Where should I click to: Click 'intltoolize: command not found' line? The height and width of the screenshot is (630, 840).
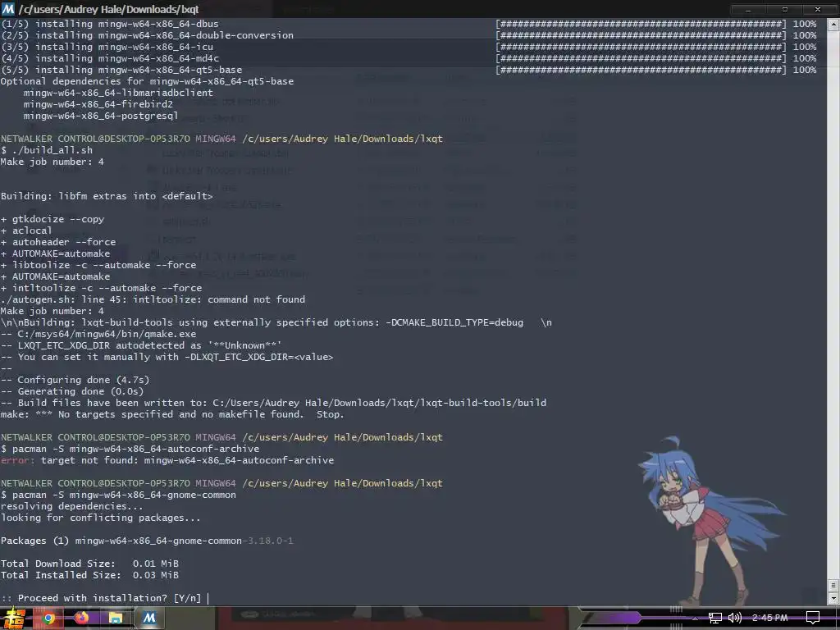pos(153,299)
